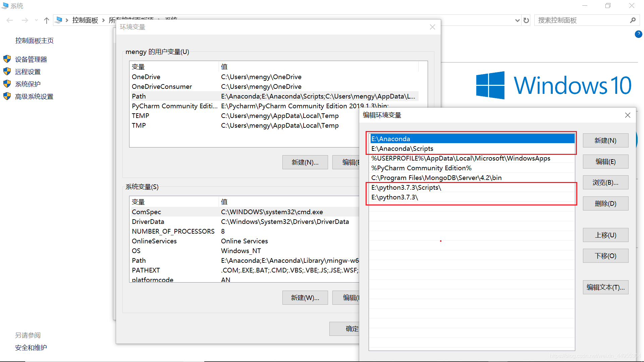Open 远程设置 in left sidebar

[x=28, y=72]
